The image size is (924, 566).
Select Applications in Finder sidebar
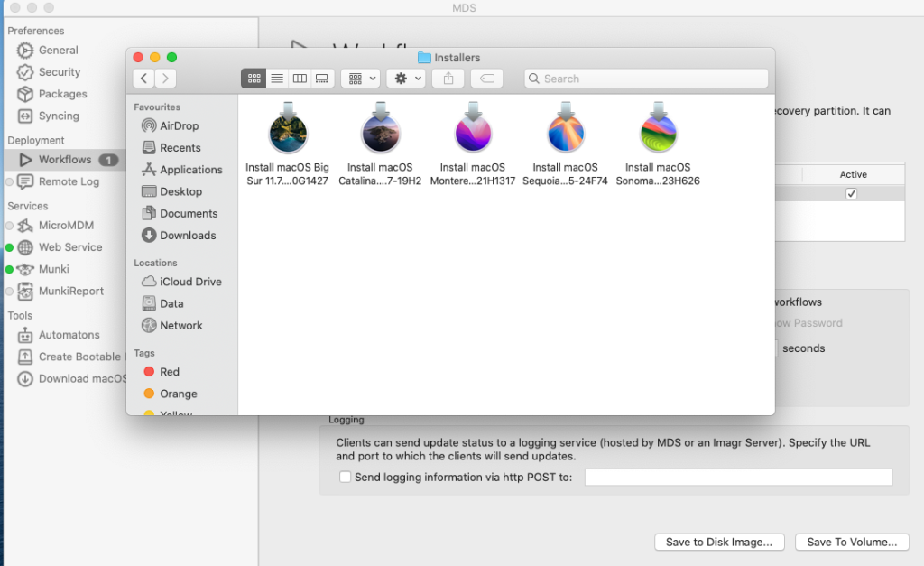click(x=182, y=170)
